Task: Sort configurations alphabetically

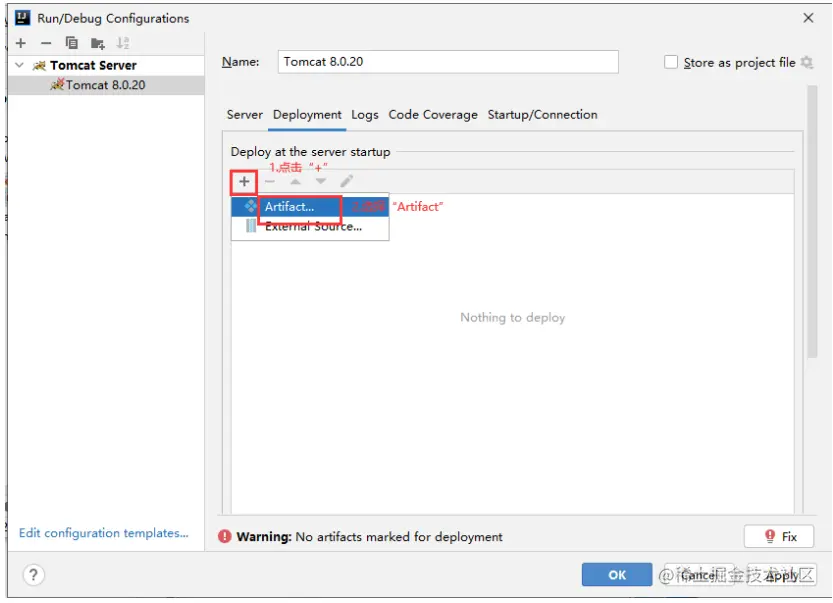Action: click(x=123, y=43)
